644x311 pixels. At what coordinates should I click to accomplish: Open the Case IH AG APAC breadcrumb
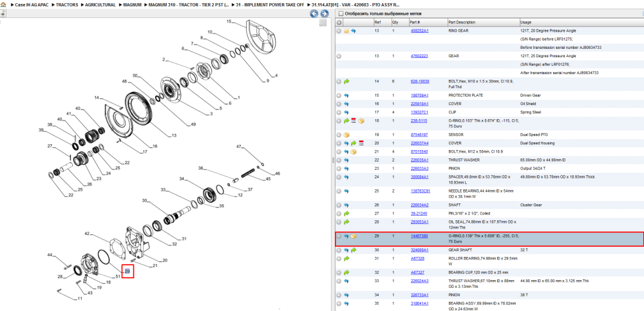tap(31, 5)
